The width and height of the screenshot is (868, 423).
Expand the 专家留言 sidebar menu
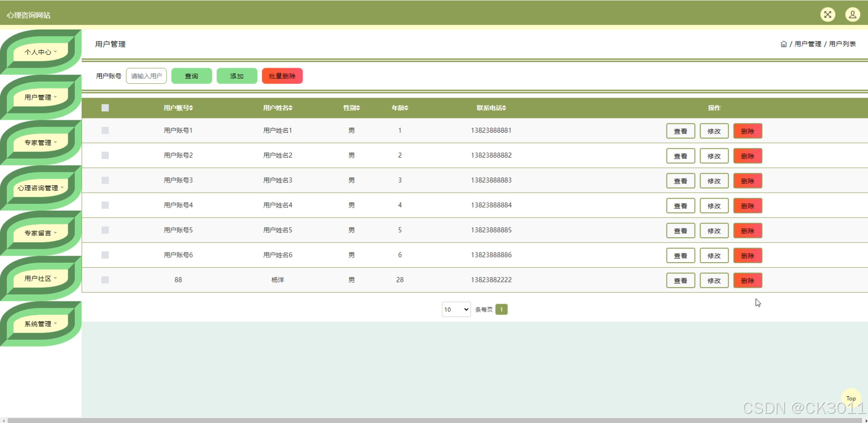(x=41, y=233)
